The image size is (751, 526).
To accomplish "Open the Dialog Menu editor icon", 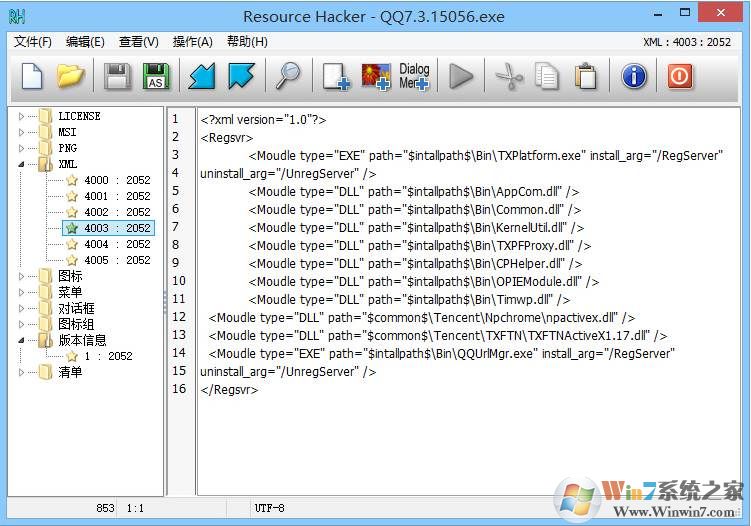I will [414, 76].
